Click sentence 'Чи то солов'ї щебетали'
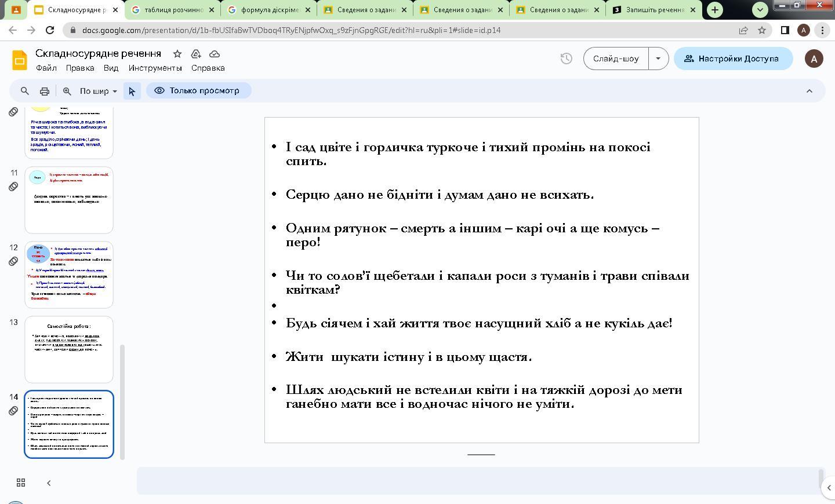835x504 pixels. (x=488, y=283)
